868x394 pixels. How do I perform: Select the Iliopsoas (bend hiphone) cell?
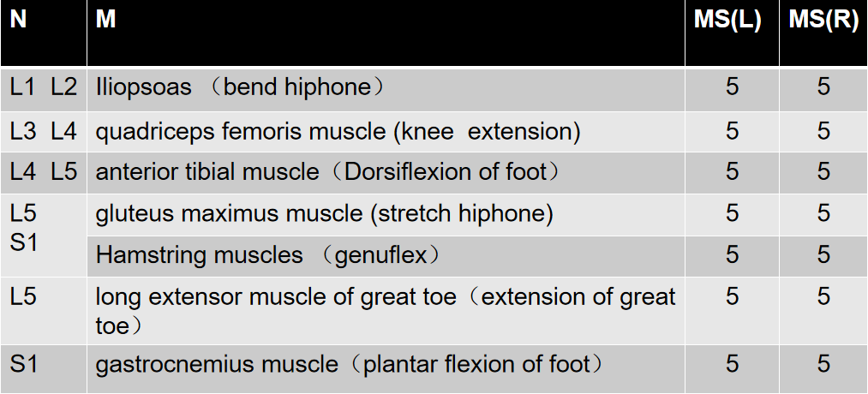[x=386, y=89]
